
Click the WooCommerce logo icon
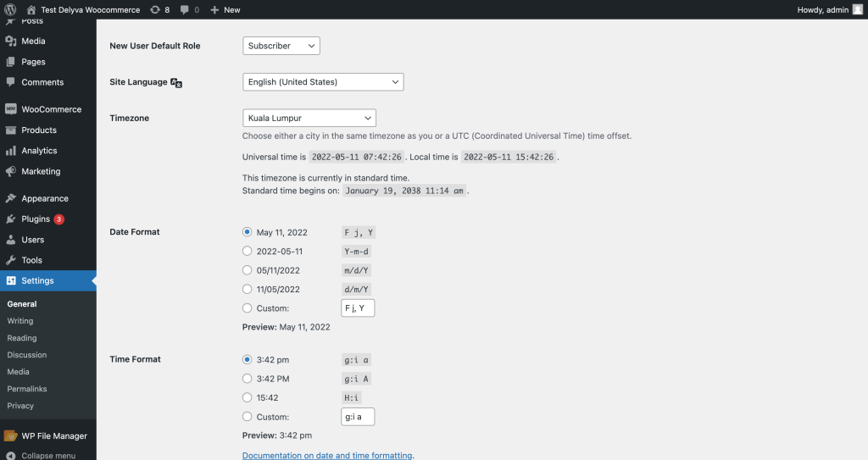click(10, 109)
